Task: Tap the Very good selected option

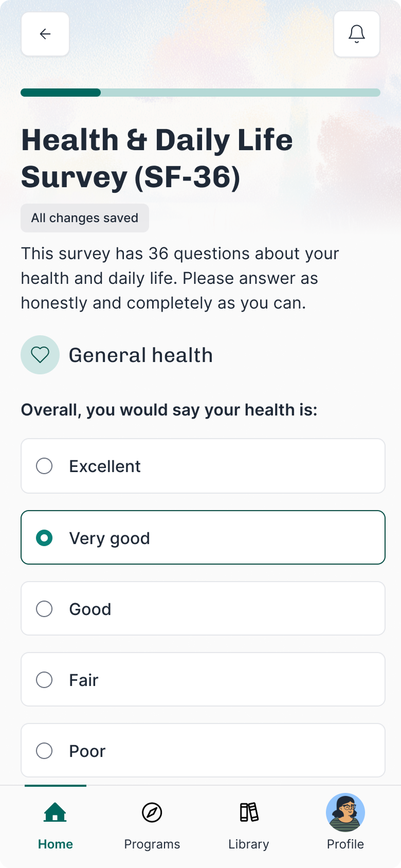Action: coord(203,537)
